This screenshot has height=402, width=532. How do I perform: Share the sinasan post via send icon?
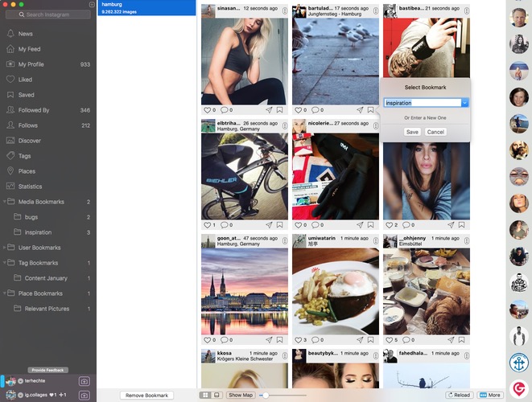coord(269,110)
